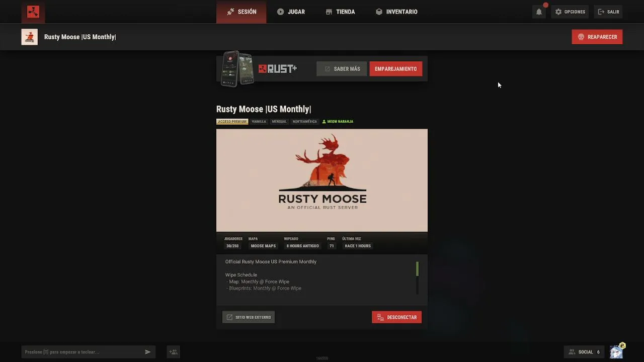Click the Norteamérica tag
Image resolution: width=644 pixels, height=362 pixels.
click(305, 122)
